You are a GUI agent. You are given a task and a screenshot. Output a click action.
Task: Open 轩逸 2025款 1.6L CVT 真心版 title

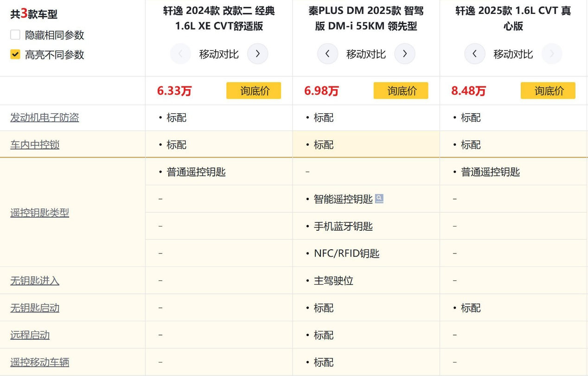pyautogui.click(x=513, y=18)
